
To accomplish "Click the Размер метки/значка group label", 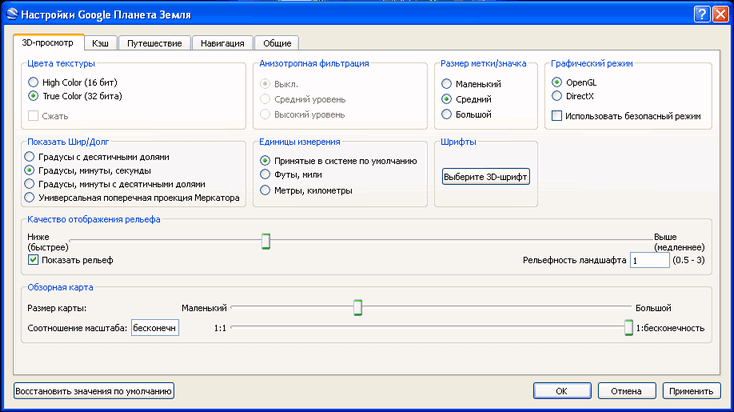I will [x=483, y=64].
